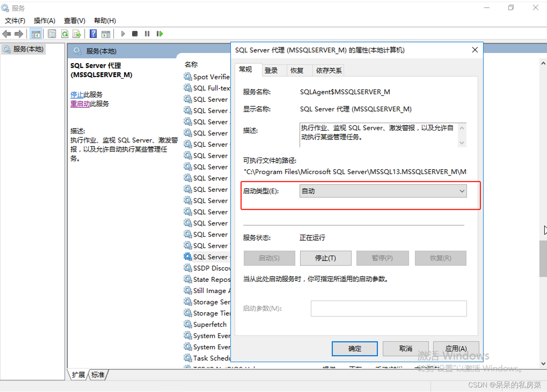Click the gear icon beside Task Scheduler
This screenshot has height=392, width=547.
tap(188, 358)
